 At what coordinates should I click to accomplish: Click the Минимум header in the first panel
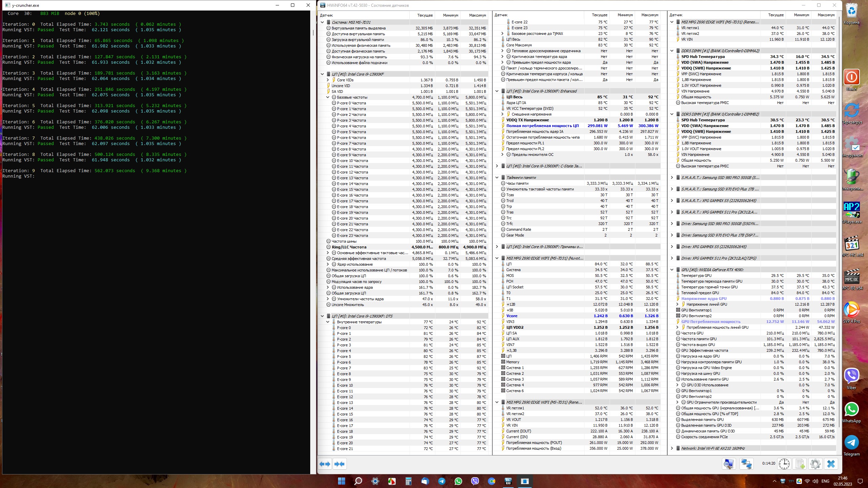click(450, 15)
